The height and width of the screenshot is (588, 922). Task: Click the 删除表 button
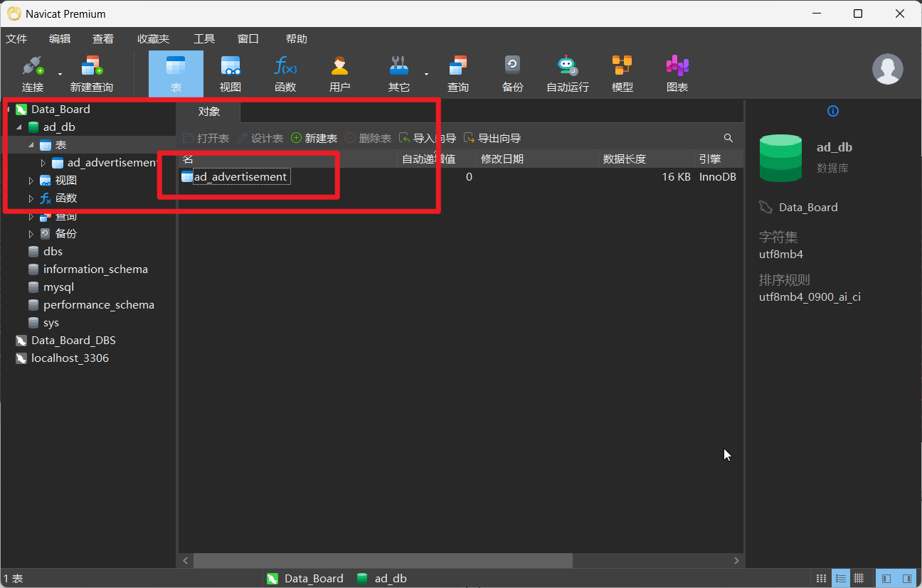click(369, 138)
